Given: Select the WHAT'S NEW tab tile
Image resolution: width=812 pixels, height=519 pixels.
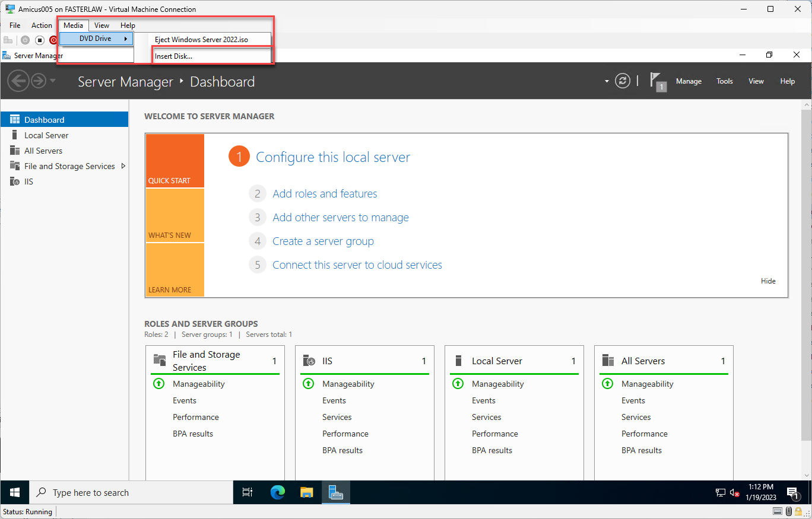Looking at the screenshot, I should point(175,215).
